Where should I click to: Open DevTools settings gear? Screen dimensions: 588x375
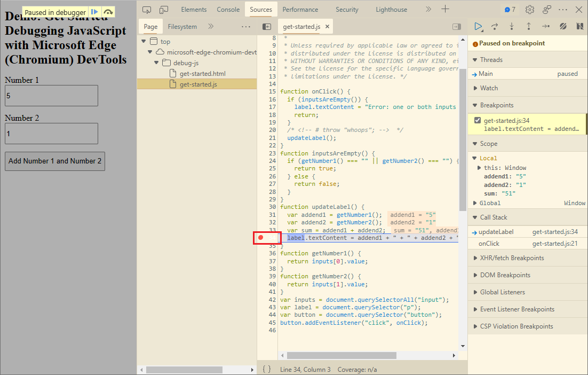(529, 9)
